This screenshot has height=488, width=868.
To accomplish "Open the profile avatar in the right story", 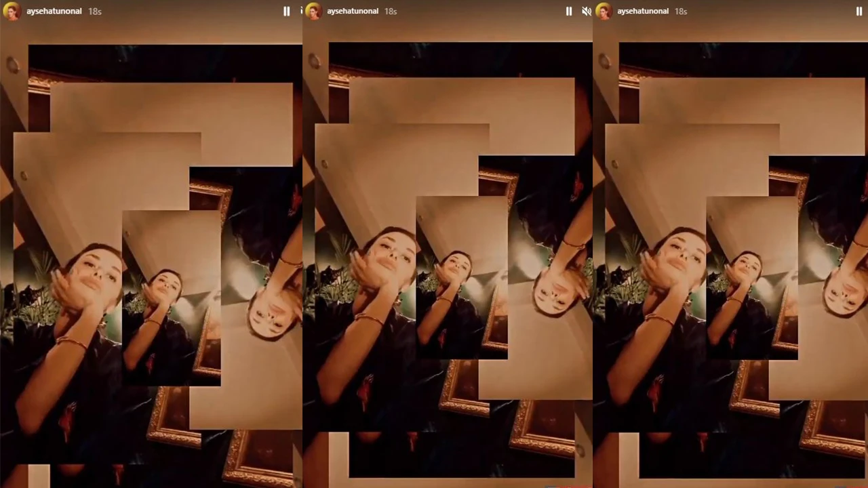I will [604, 12].
